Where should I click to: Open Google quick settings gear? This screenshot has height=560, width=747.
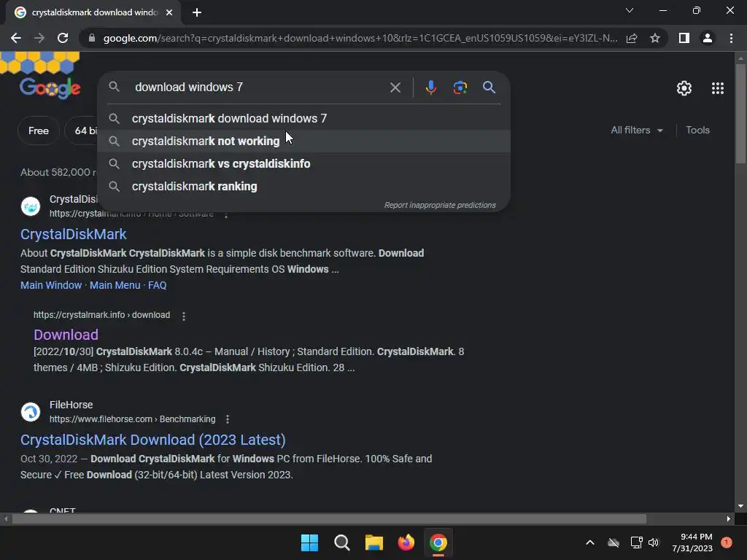(x=684, y=88)
